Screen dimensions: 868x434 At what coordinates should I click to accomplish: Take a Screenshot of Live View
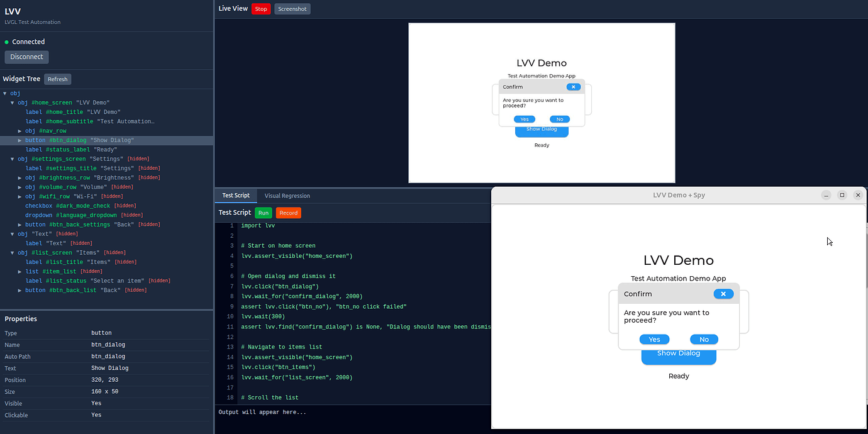[x=292, y=9]
